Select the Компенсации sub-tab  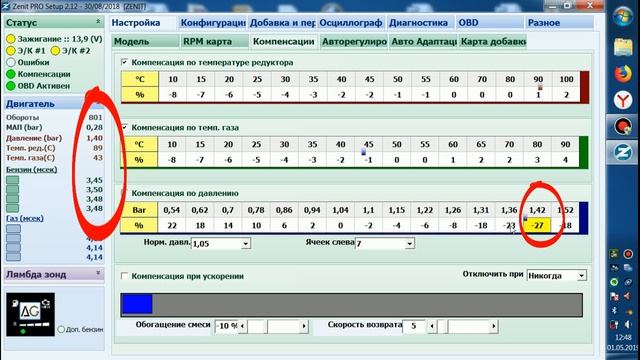pos(284,42)
